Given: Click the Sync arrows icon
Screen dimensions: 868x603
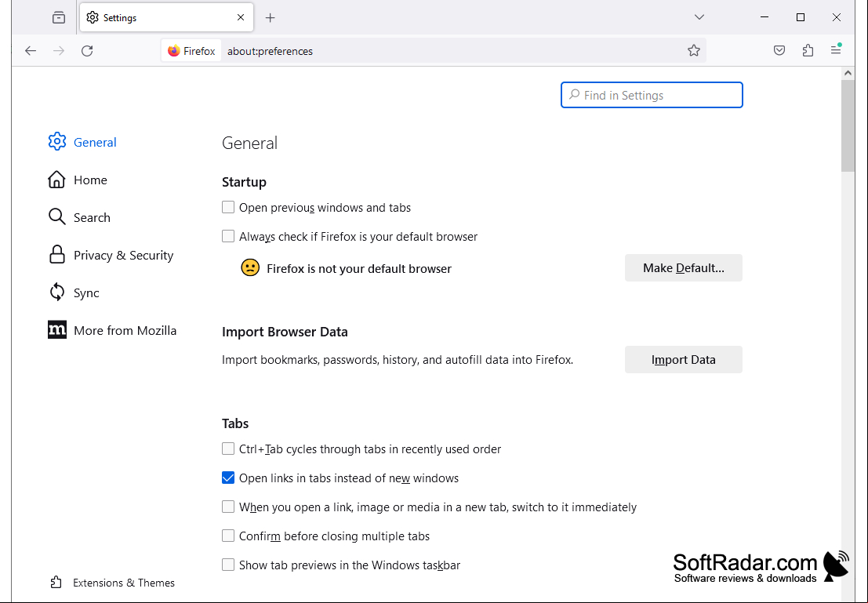Looking at the screenshot, I should coord(57,292).
